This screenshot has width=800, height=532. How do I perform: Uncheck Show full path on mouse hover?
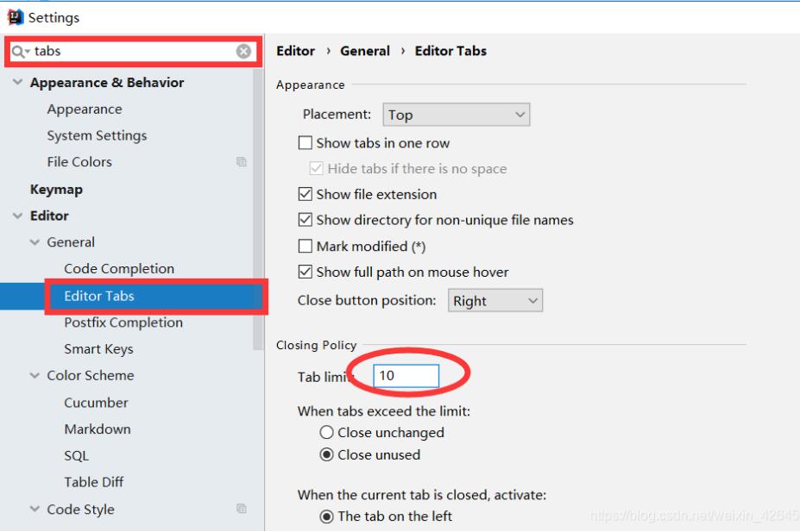click(x=305, y=272)
